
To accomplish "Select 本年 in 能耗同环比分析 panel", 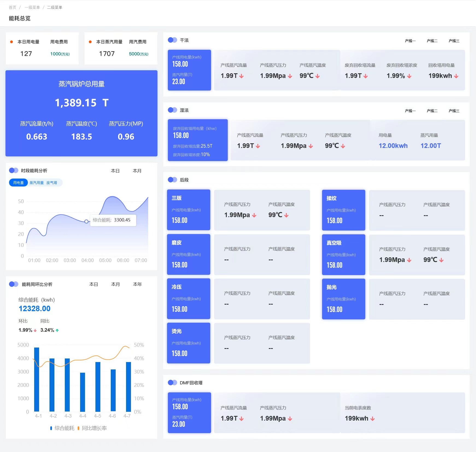I will click(137, 284).
